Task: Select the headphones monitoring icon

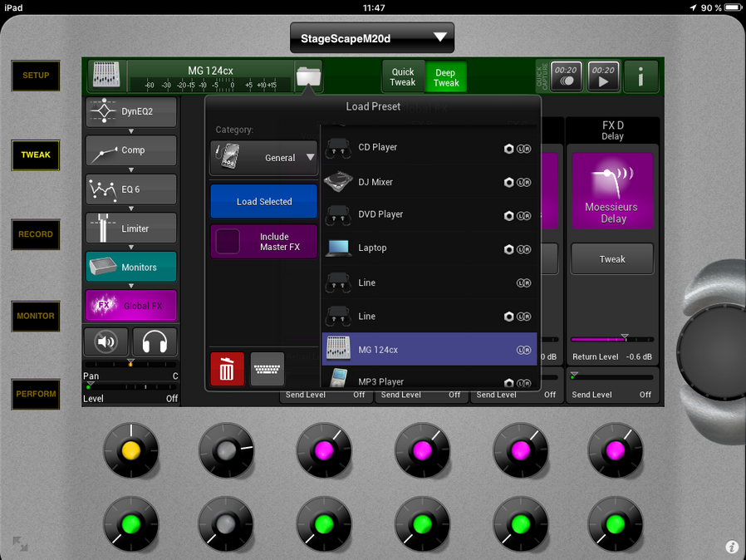Action: pyautogui.click(x=155, y=341)
